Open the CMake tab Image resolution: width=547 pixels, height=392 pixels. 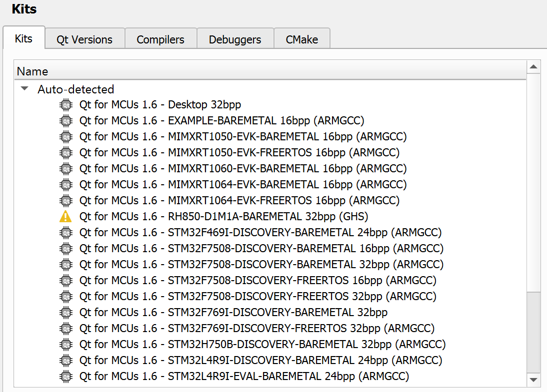pyautogui.click(x=301, y=39)
